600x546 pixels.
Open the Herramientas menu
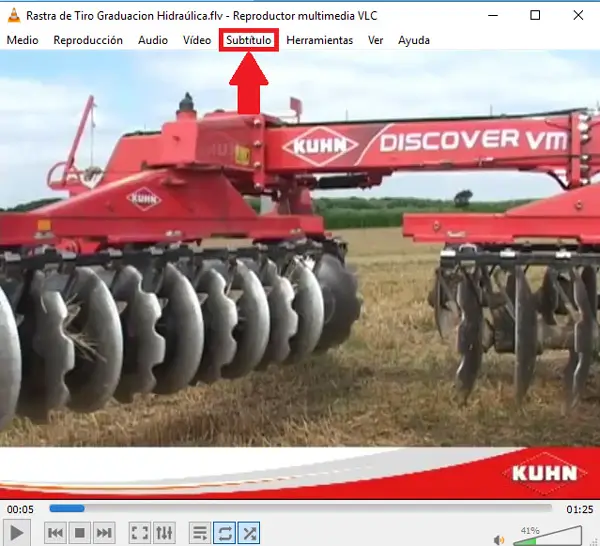click(320, 40)
